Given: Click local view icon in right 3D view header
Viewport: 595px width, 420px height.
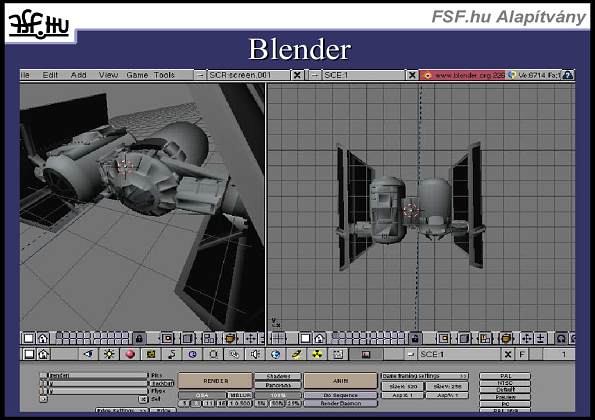Looking at the screenshot, I should pos(443,338).
